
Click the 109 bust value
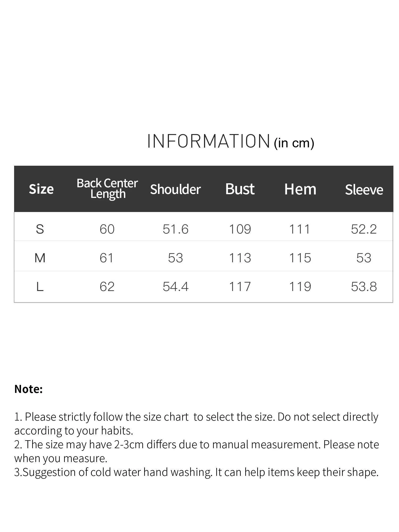(240, 229)
